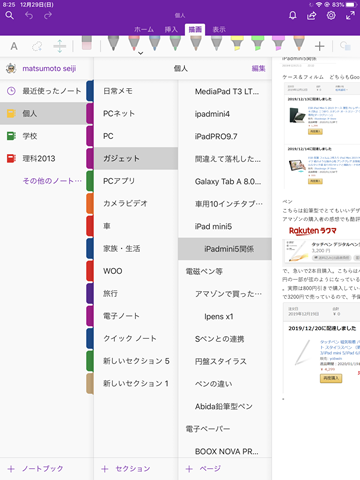Redo the last action
The width and height of the screenshot is (360, 480).
tap(48, 15)
